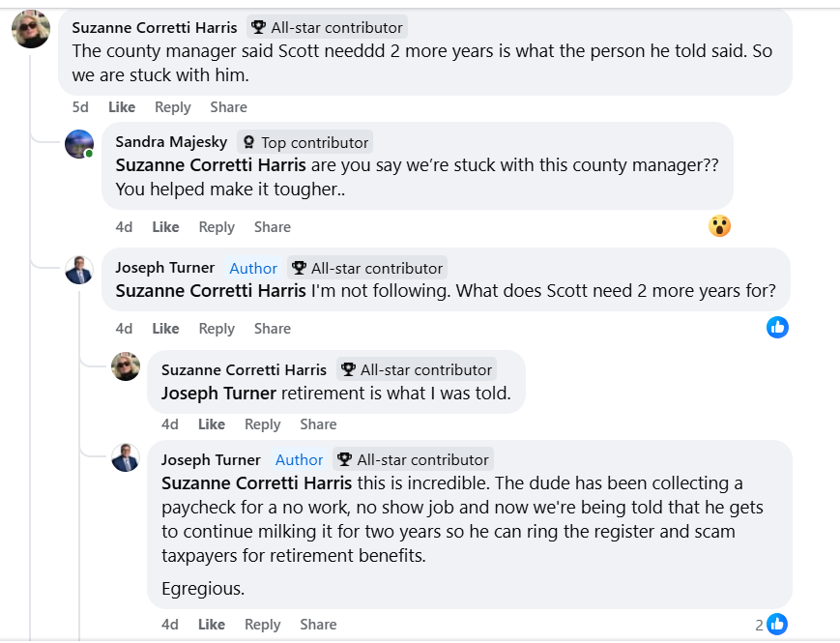Share Joseph Turner's 'I'm not following' comment
The image size is (840, 643).
273,329
